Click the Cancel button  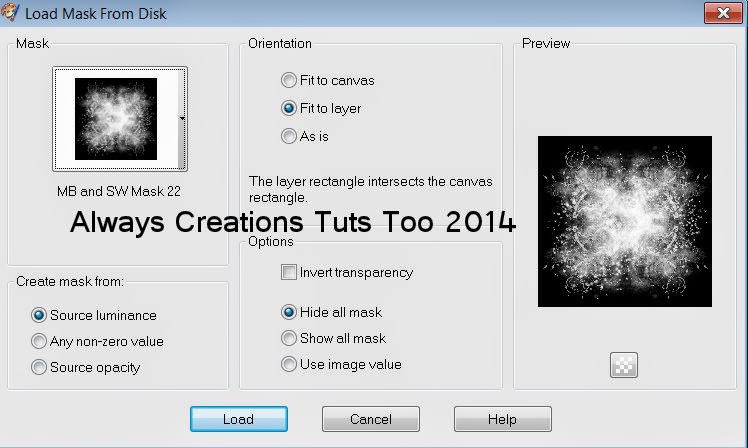[371, 419]
